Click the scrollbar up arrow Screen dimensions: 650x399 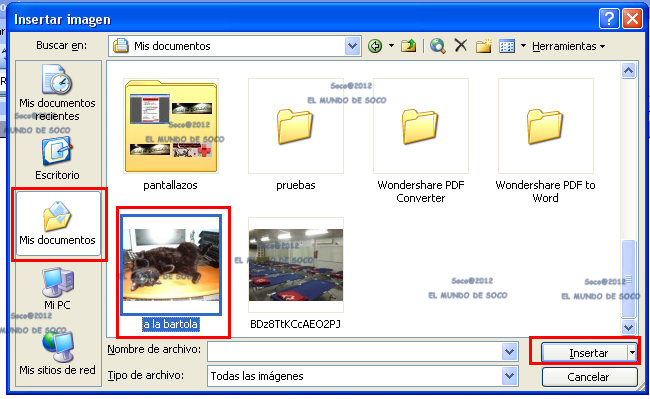(x=628, y=71)
